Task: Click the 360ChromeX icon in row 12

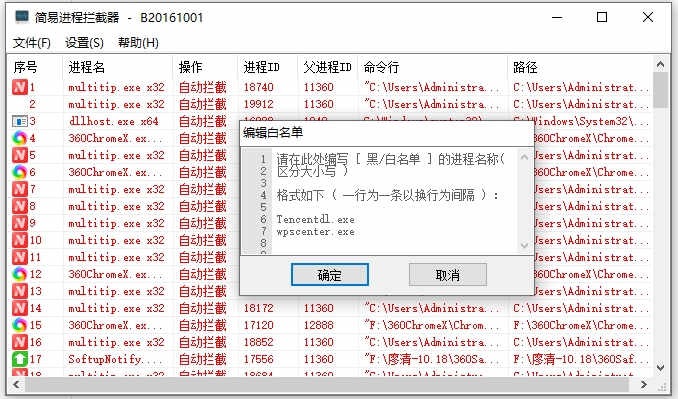Action: [19, 274]
